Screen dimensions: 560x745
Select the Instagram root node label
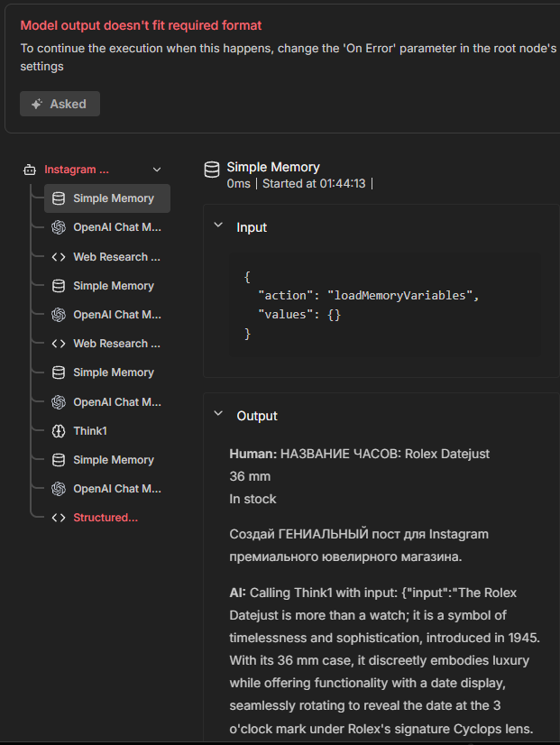coord(77,170)
